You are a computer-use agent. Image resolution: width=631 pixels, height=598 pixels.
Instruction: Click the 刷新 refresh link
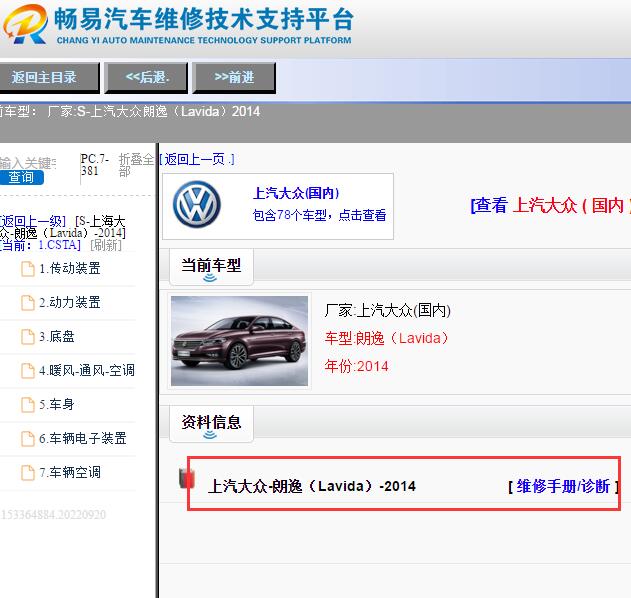pos(106,245)
